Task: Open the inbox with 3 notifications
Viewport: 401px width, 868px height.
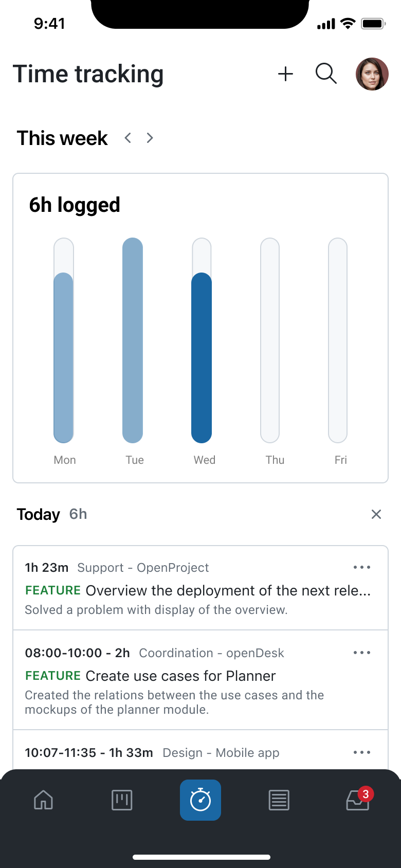Action: (357, 800)
